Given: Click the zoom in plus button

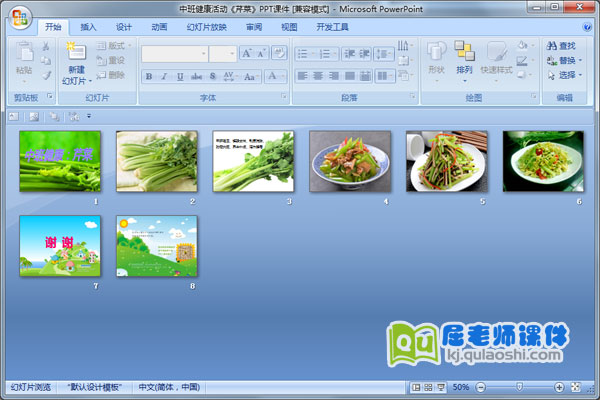Looking at the screenshot, I should 559,387.
